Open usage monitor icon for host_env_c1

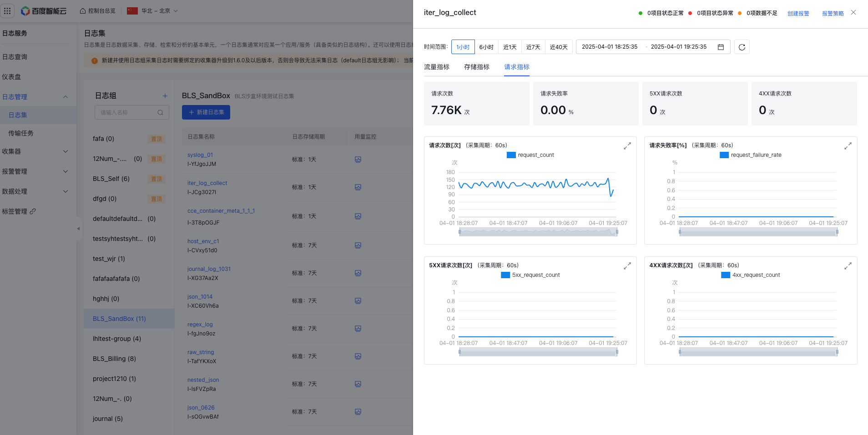[358, 245]
